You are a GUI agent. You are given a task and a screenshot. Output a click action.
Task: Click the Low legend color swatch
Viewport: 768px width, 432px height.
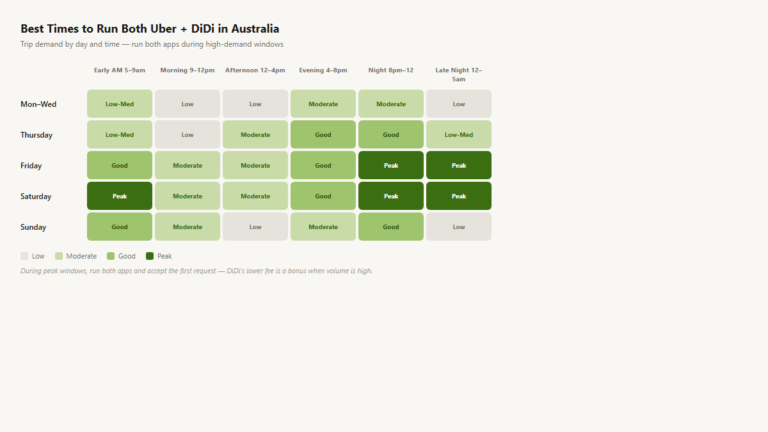24,256
